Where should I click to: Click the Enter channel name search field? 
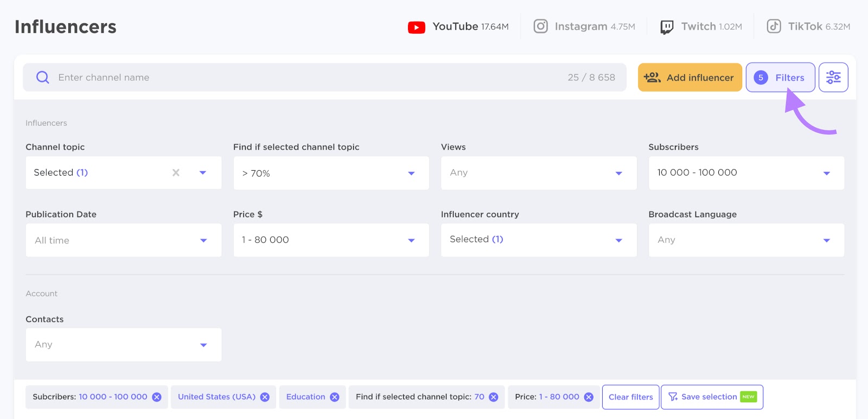(x=304, y=78)
